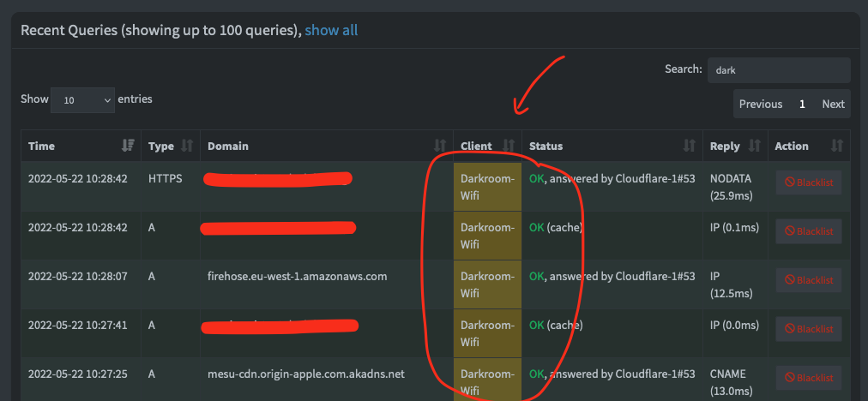Blacklist the 10:27:41 cached A query
868x401 pixels.
(x=808, y=329)
